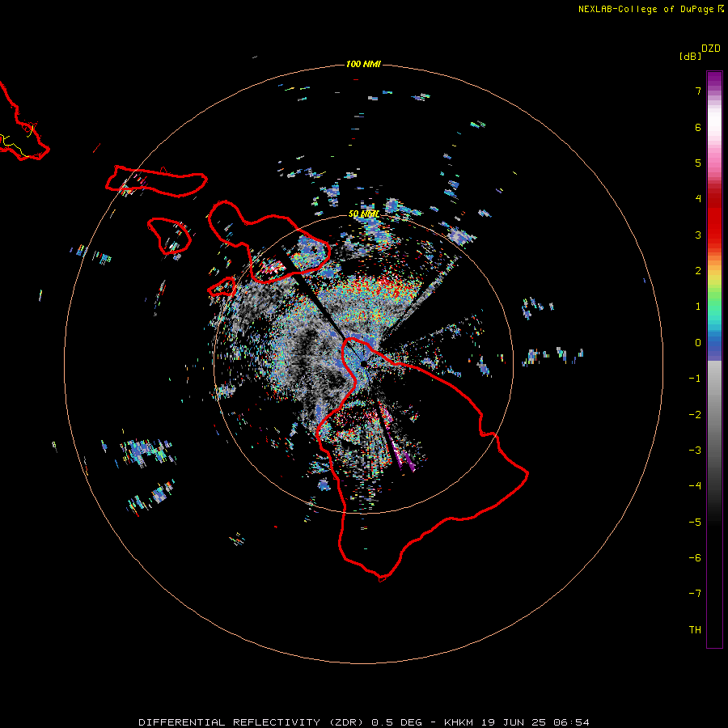Click the -6 value on color scale
This screenshot has height=728, width=728.
(695, 558)
